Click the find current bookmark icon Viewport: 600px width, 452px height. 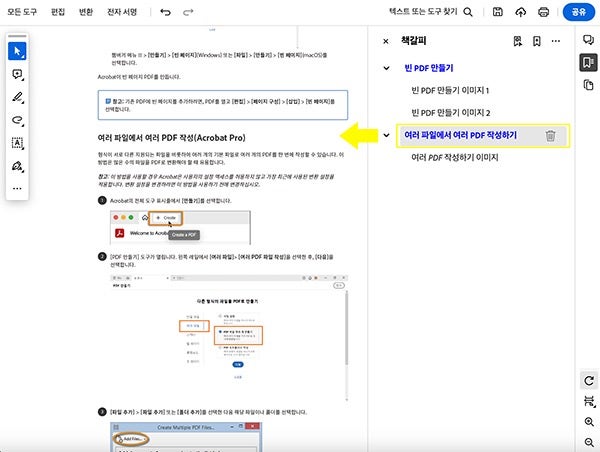pyautogui.click(x=517, y=41)
